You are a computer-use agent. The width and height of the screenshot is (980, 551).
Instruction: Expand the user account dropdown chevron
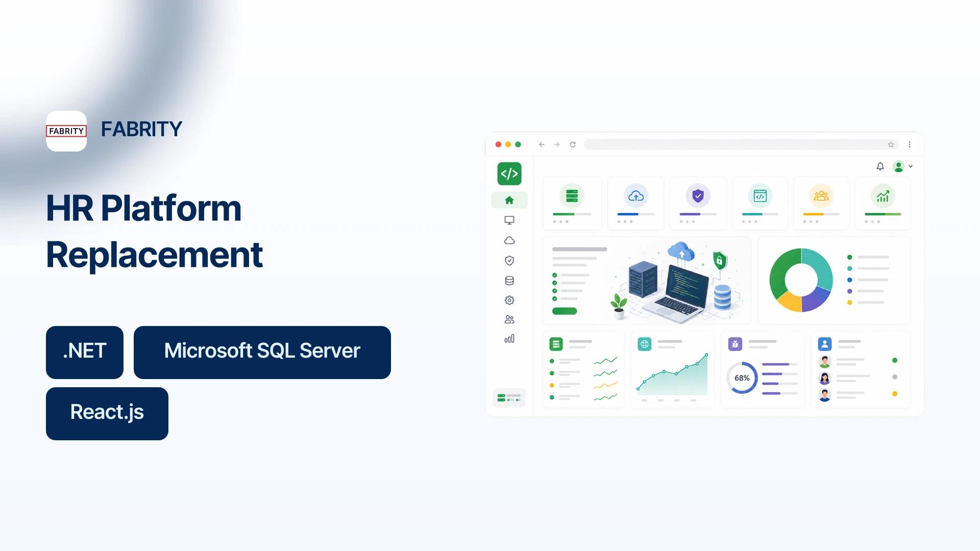911,166
